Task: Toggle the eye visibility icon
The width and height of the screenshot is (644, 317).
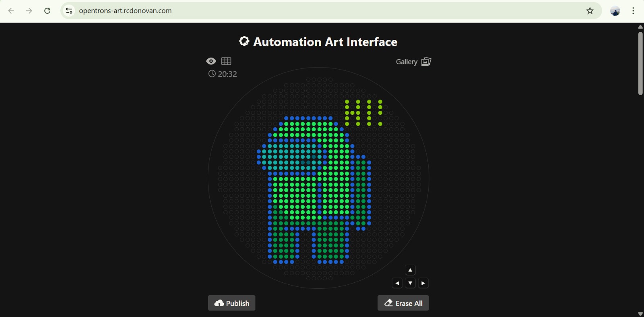Action: coord(211,61)
